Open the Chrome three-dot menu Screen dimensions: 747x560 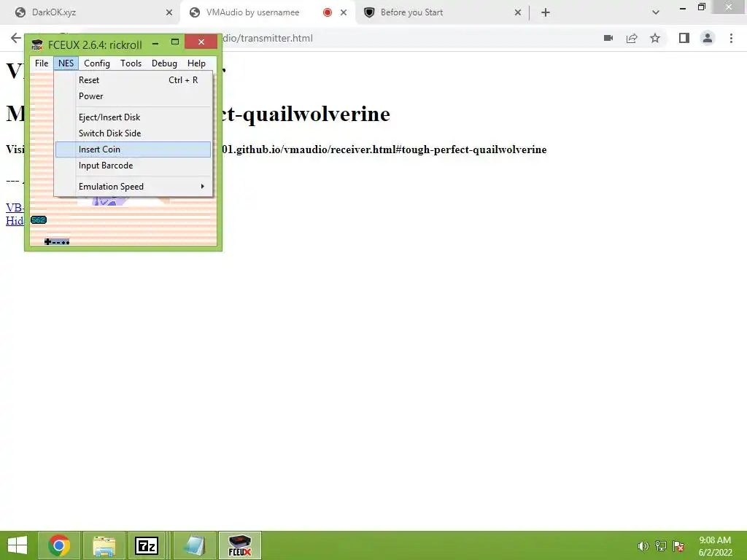731,38
